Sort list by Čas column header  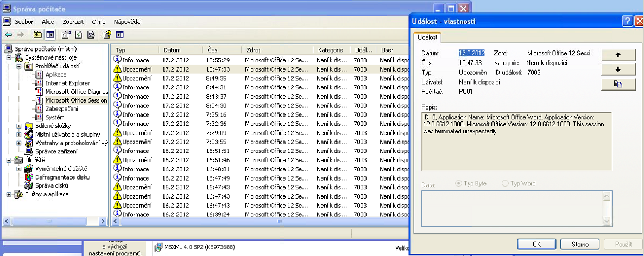click(222, 50)
